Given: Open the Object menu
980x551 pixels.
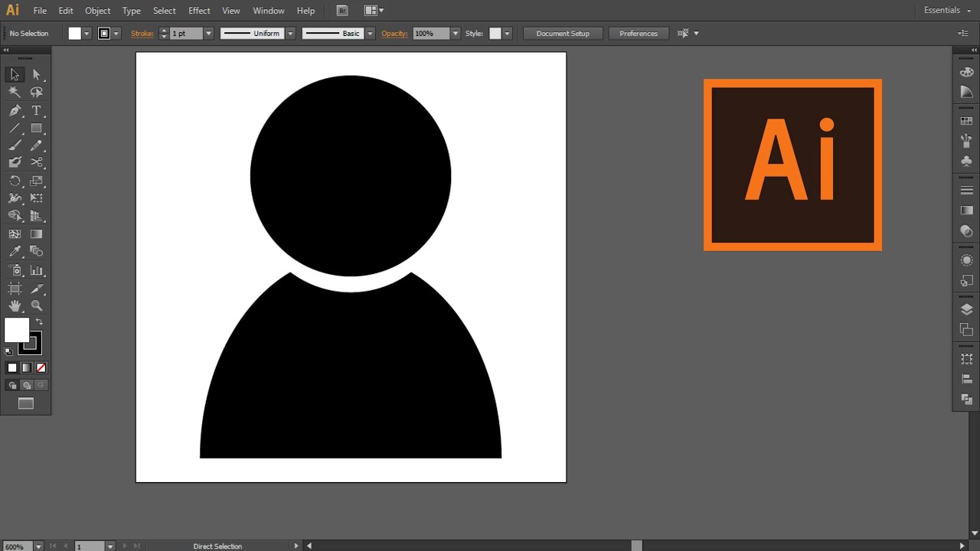Looking at the screenshot, I should [98, 11].
